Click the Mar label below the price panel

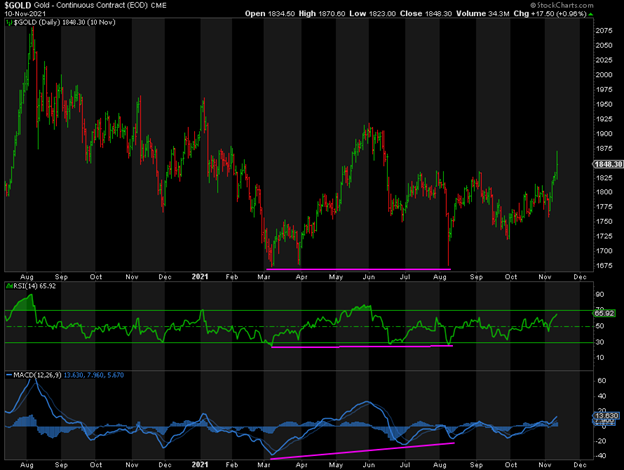point(264,277)
